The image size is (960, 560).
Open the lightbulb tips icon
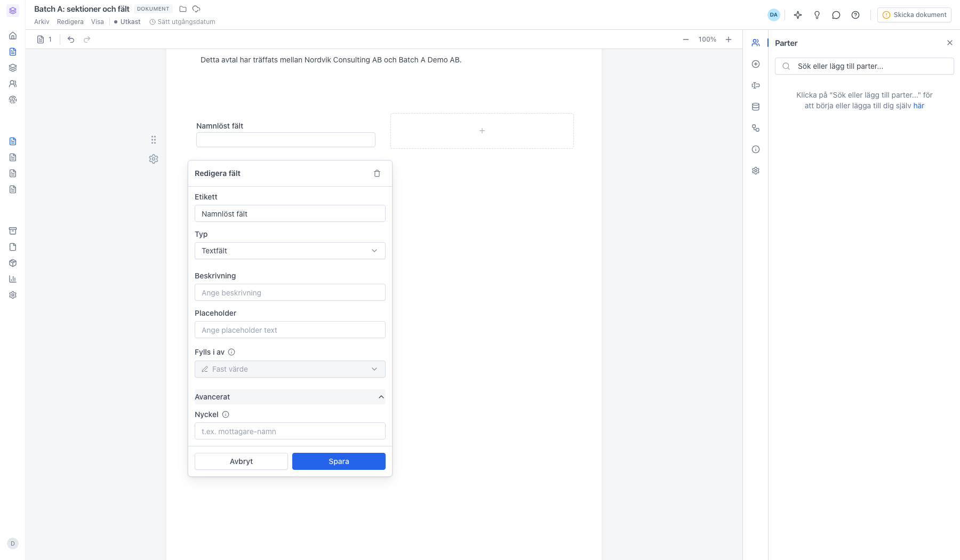[817, 15]
